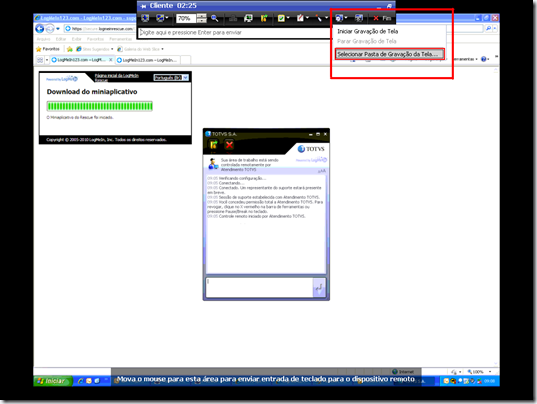
Task: Expand the laser pointer tool dropdown
Action: (x=326, y=17)
